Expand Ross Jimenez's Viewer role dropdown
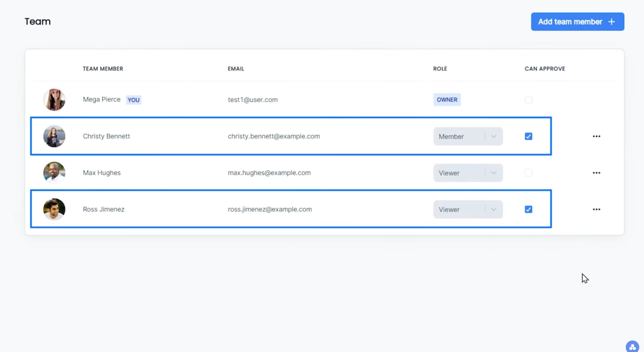This screenshot has width=644, height=352. pyautogui.click(x=468, y=209)
